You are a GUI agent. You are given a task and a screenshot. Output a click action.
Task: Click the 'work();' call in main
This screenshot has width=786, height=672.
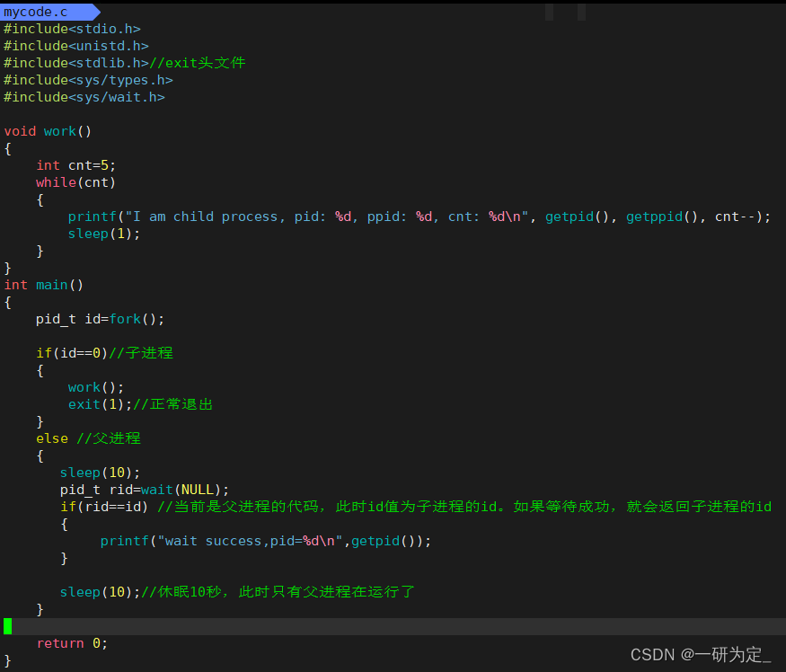96,387
